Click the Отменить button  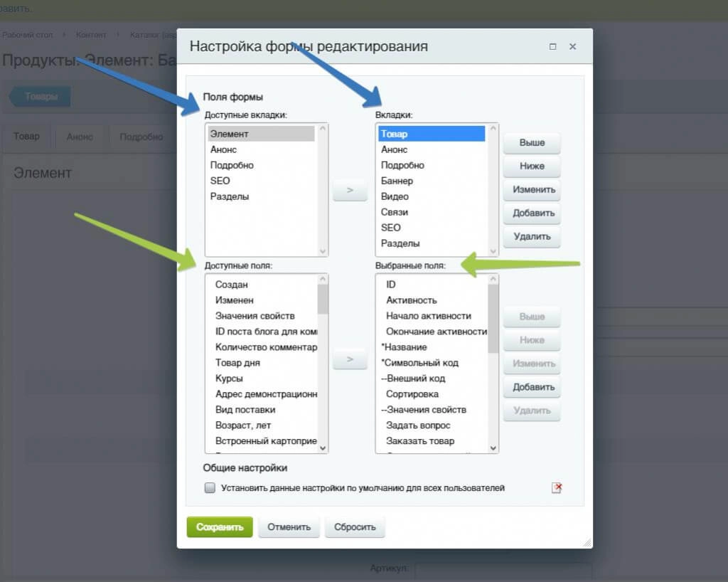coord(289,527)
